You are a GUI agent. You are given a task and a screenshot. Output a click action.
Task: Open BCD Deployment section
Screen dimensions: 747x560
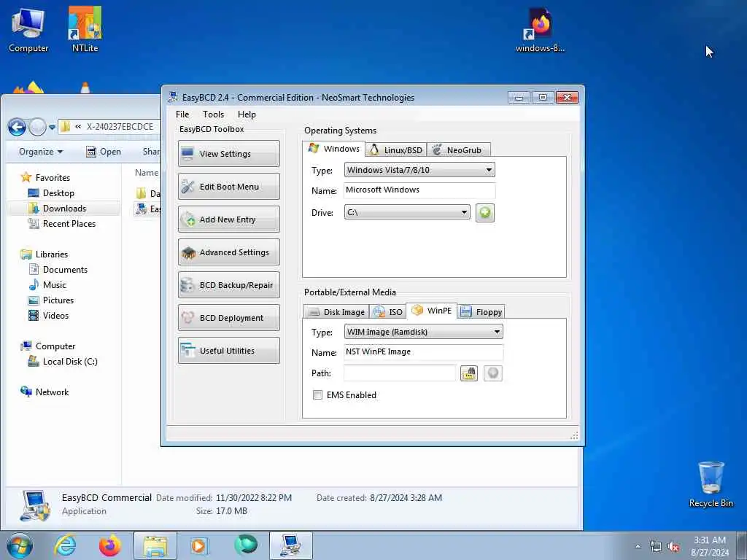click(x=228, y=318)
